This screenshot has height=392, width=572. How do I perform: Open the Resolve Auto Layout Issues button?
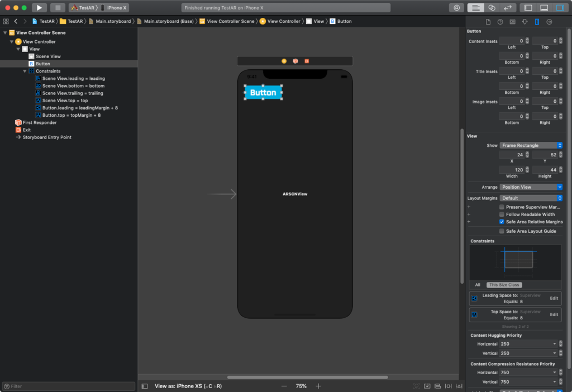(459, 386)
